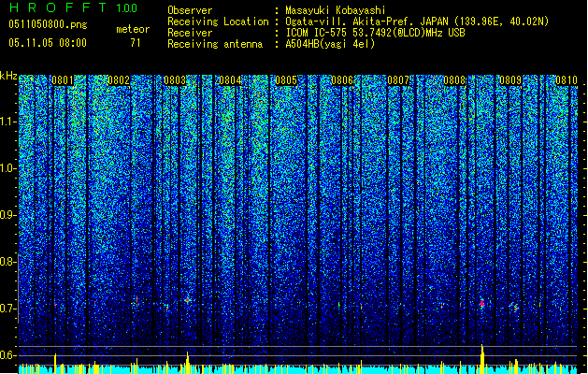The height and width of the screenshot is (374, 588).
Task: Click the 0810 time marker
Action: [x=566, y=80]
